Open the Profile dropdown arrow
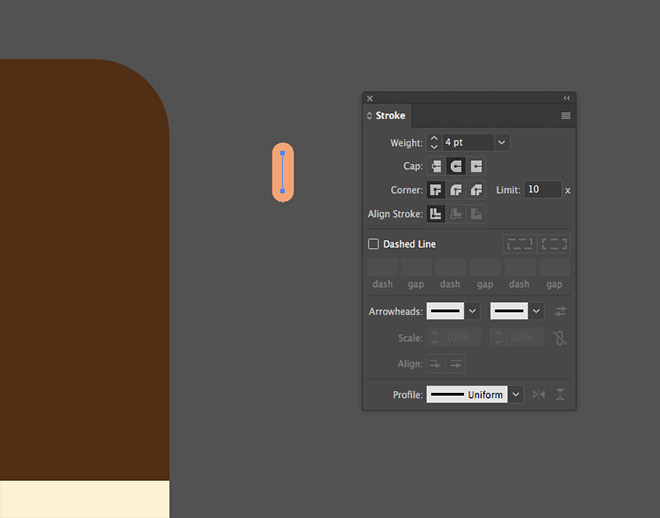The width and height of the screenshot is (660, 518). [x=516, y=395]
